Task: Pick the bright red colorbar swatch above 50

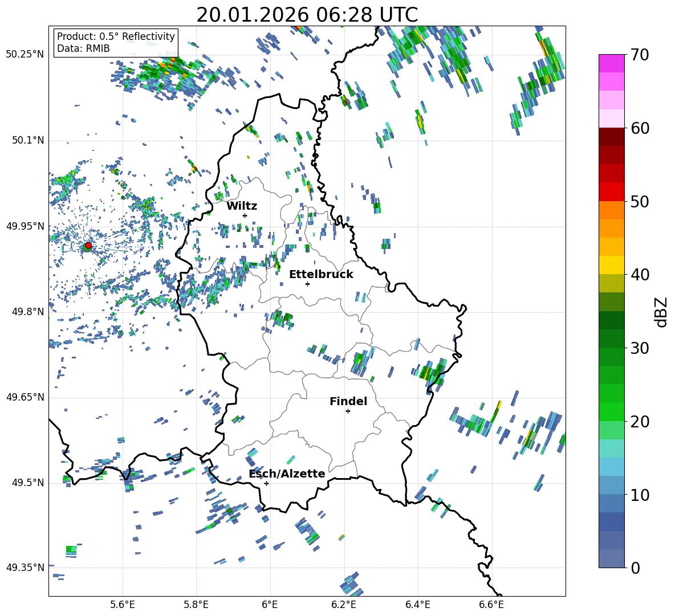Action: pyautogui.click(x=612, y=191)
